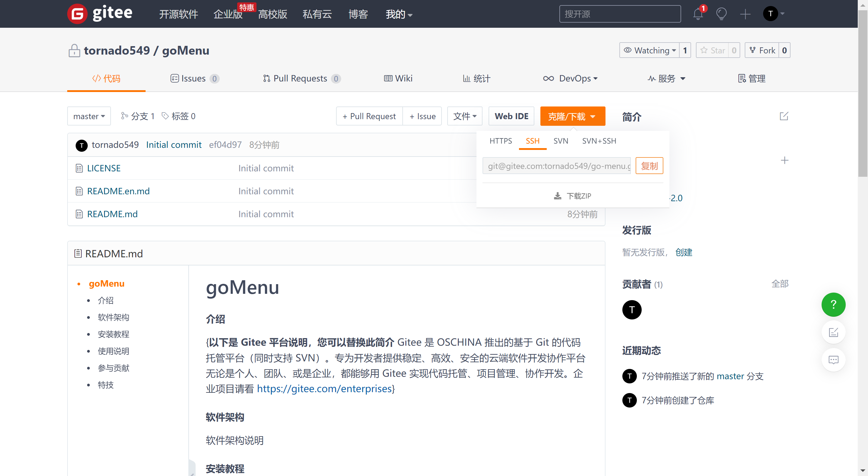
Task: Click the plus create icon in header
Action: click(745, 14)
